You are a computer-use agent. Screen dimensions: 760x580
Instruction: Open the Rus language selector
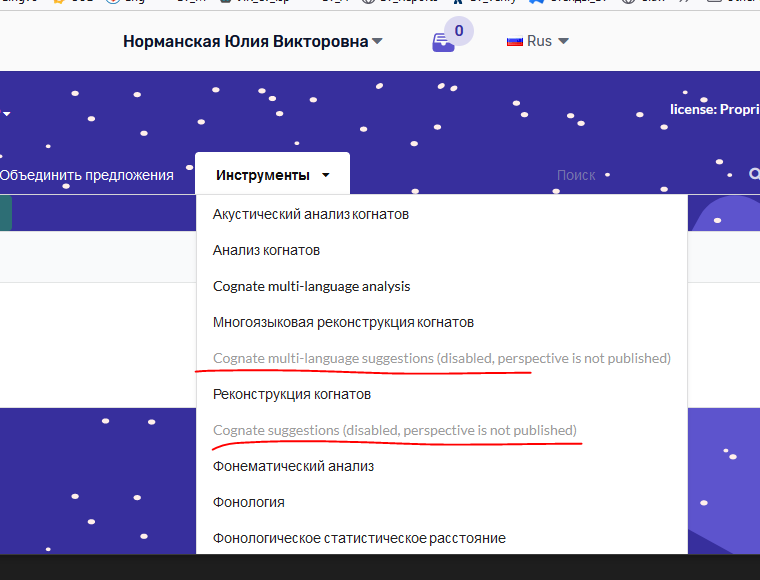(x=538, y=41)
